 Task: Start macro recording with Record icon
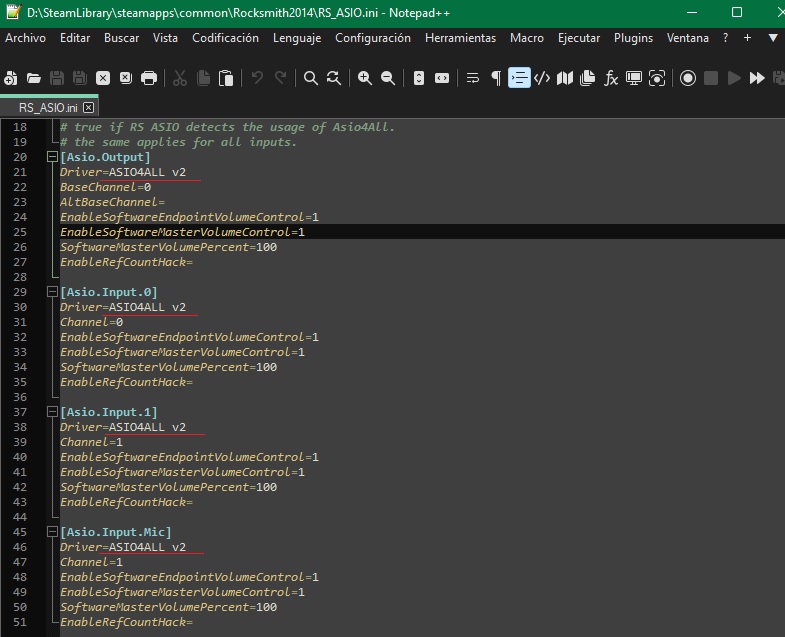688,78
